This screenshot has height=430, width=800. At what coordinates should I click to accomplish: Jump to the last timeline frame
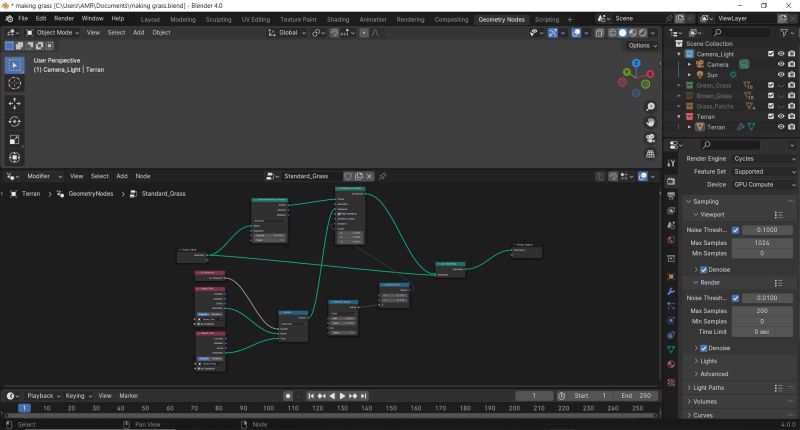pyautogui.click(x=363, y=396)
